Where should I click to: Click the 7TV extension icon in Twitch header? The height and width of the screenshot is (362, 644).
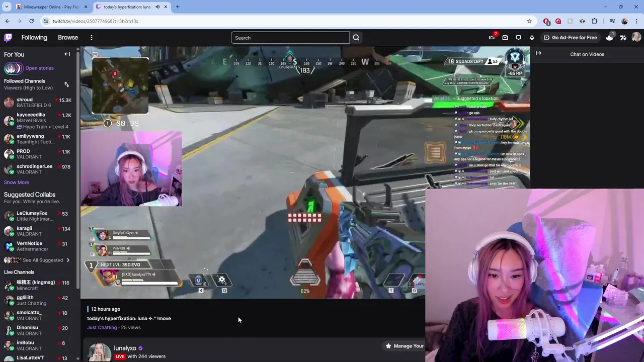click(x=623, y=38)
